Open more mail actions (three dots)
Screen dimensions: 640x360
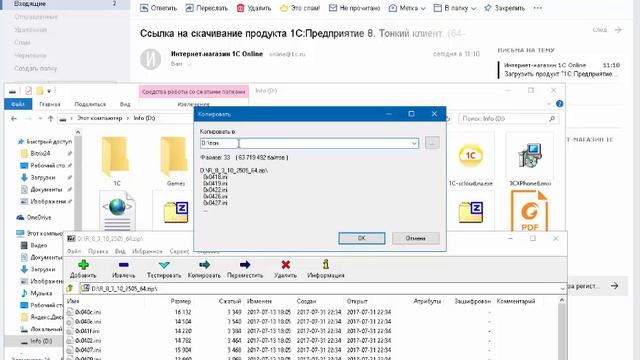click(538, 8)
